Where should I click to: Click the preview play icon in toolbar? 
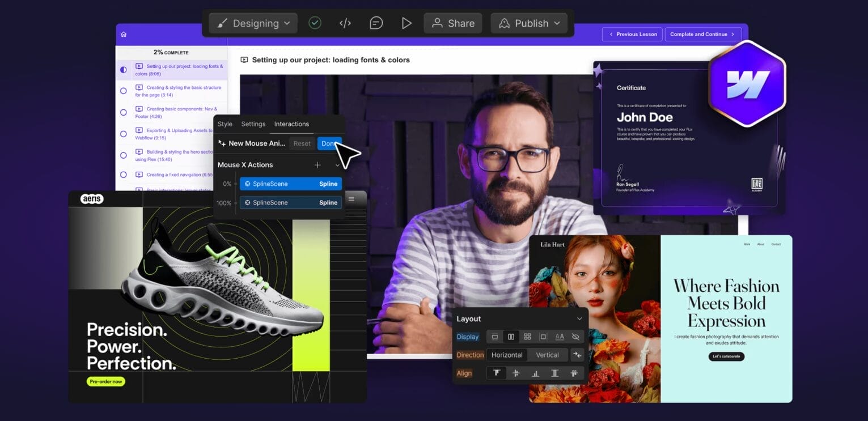406,23
